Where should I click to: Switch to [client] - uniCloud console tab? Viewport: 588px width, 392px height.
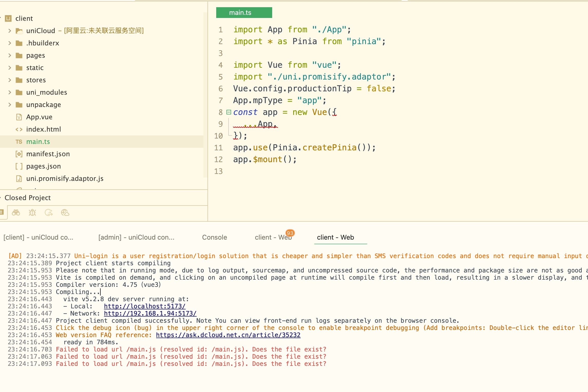coord(39,237)
